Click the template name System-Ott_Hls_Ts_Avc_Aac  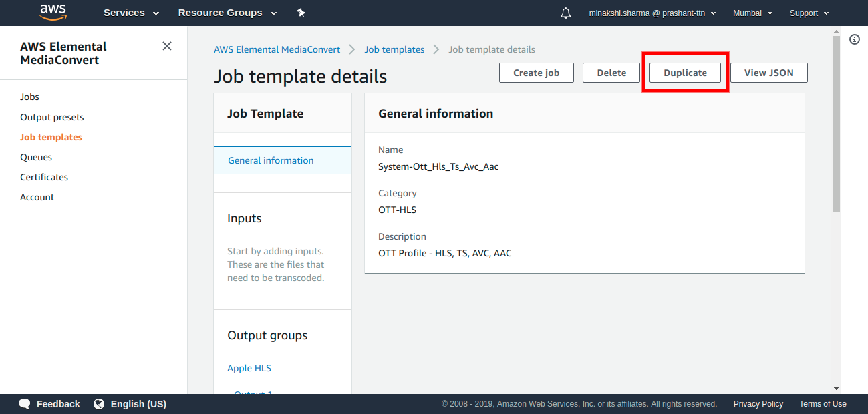[x=438, y=166]
